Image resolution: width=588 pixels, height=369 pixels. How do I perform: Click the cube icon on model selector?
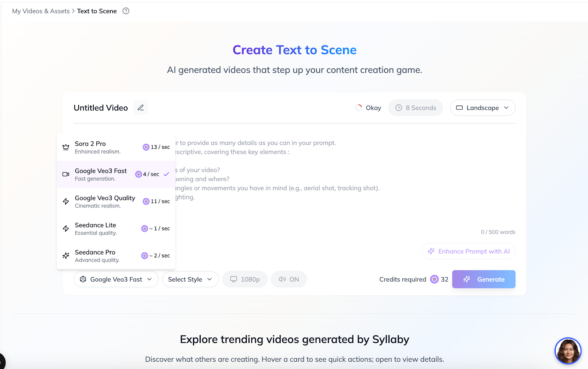click(x=83, y=279)
